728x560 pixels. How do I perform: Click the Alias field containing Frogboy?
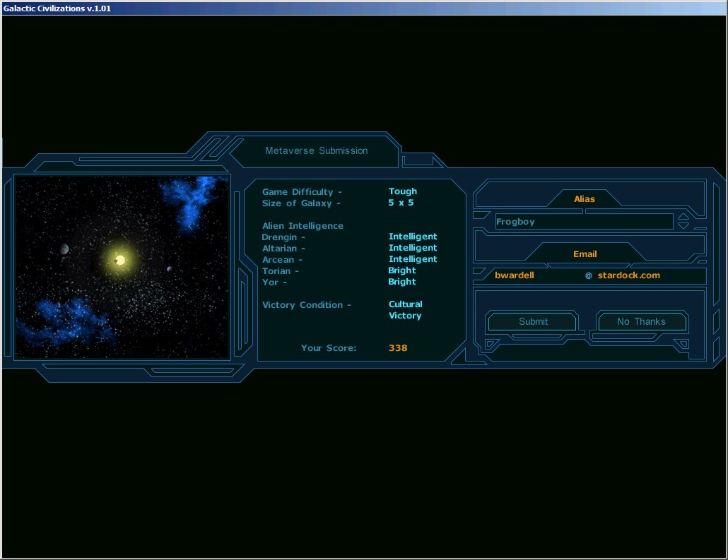[584, 222]
